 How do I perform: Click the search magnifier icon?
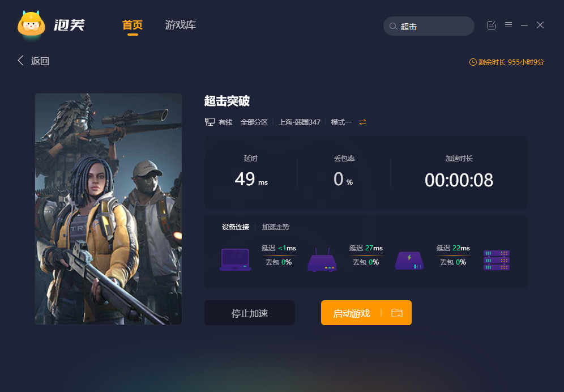[393, 26]
